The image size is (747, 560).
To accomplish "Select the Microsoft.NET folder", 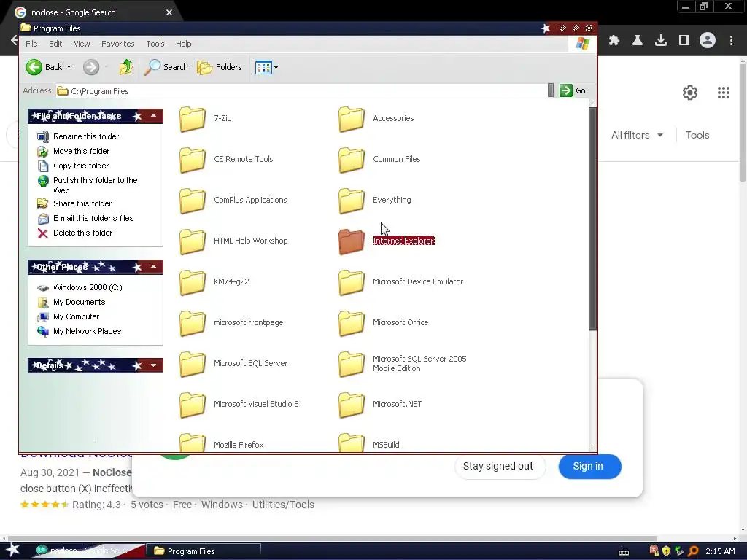I will coord(352,405).
